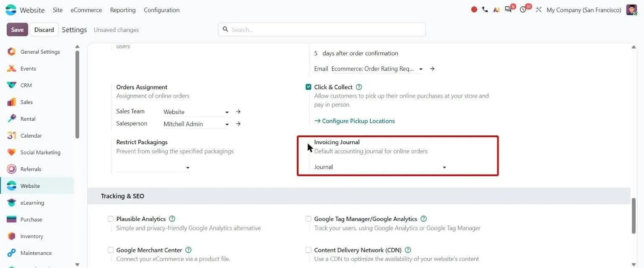Enable Google Tag Manager/Google Analytics checkbox
The width and height of the screenshot is (644, 268).
click(x=309, y=219)
